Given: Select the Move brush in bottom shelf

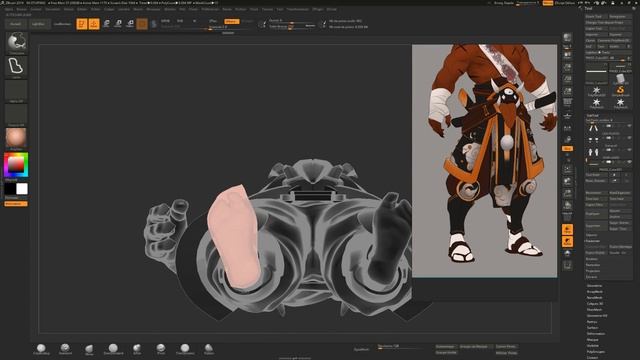Looking at the screenshot, I should (89, 349).
